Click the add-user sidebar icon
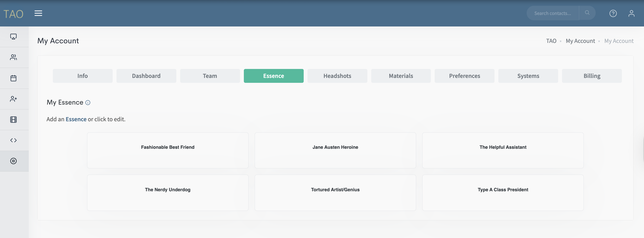 pos(13,99)
